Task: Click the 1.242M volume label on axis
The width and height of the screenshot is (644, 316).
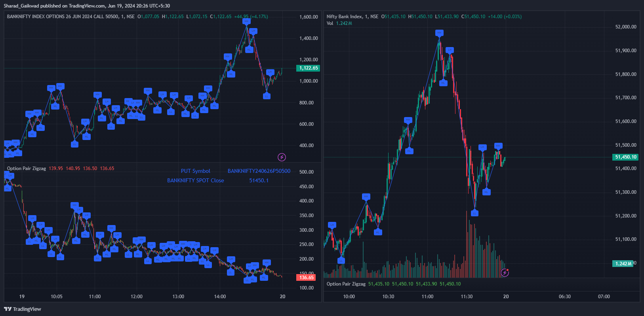Action: [623, 263]
